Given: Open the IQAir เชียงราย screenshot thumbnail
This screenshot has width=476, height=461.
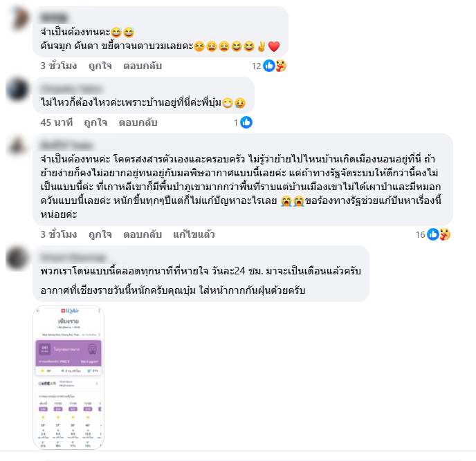Looking at the screenshot, I should click(x=68, y=377).
